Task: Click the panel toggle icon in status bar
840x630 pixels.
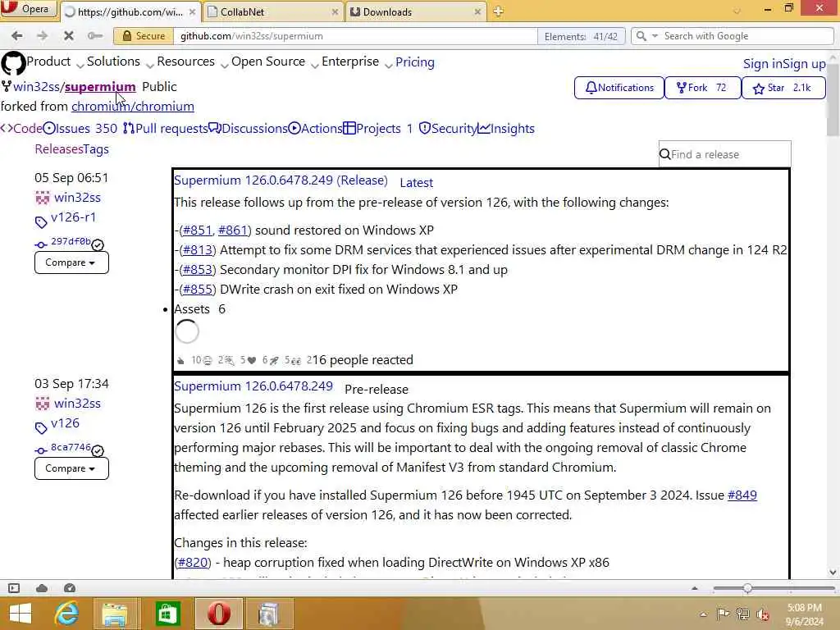Action: [14, 588]
